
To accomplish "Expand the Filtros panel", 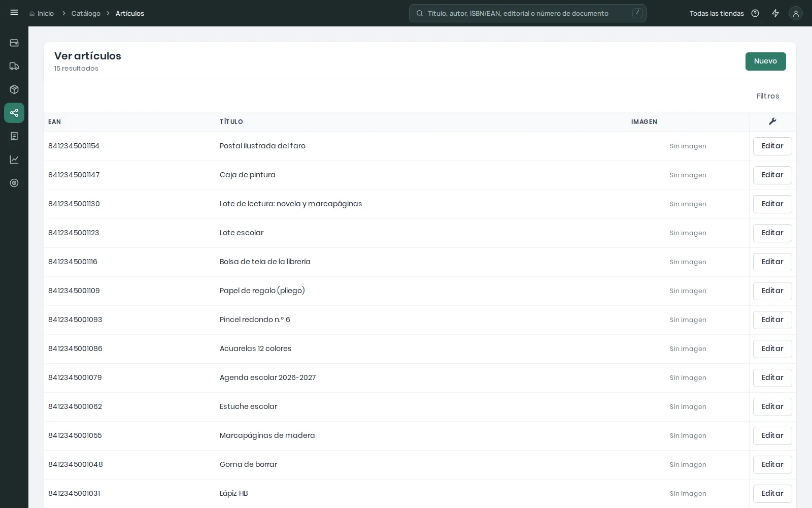I will tap(768, 96).
